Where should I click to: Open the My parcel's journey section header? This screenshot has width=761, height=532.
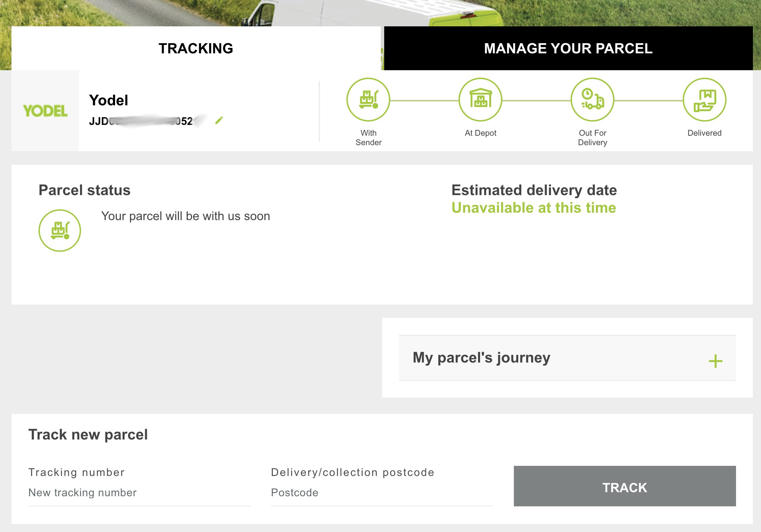point(481,358)
